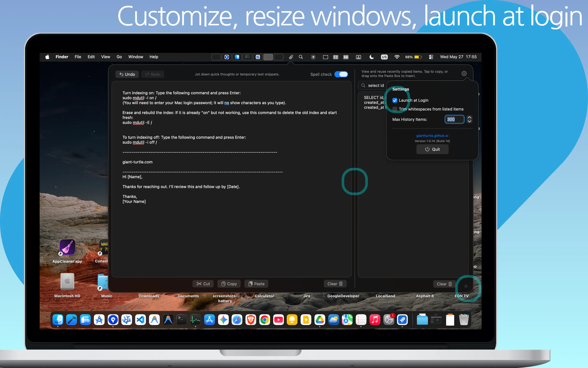
Task: Clear the clipboard history list
Action: click(x=444, y=284)
